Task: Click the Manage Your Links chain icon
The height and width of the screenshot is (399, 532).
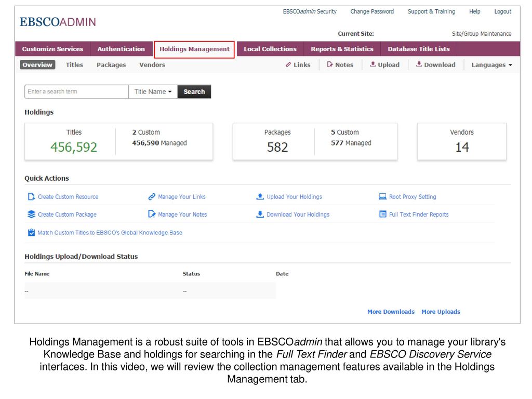Action: point(152,196)
